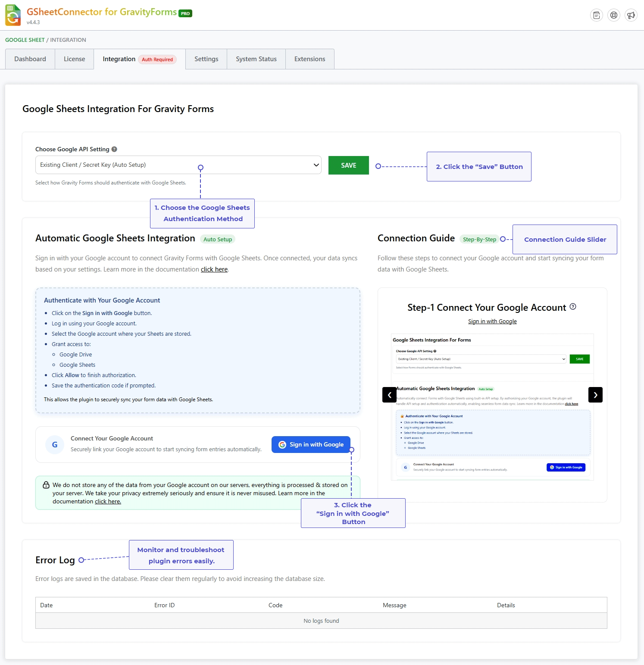The image size is (644, 665).
Task: Open the Settings tab
Action: click(206, 59)
